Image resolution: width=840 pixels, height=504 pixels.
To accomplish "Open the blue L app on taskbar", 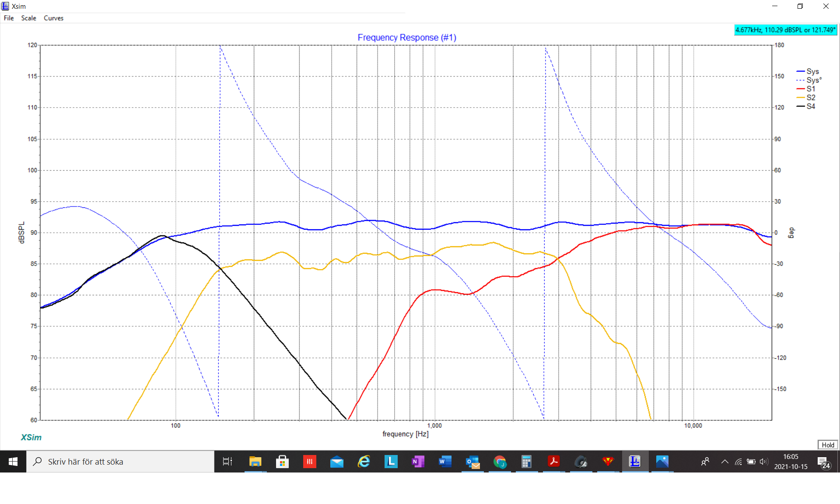I will click(391, 462).
